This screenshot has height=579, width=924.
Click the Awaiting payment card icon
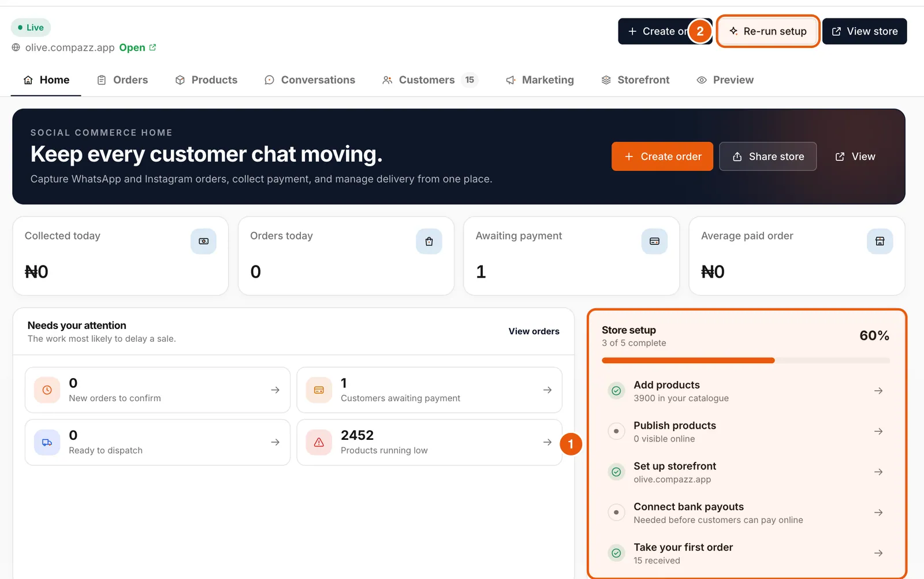654,241
